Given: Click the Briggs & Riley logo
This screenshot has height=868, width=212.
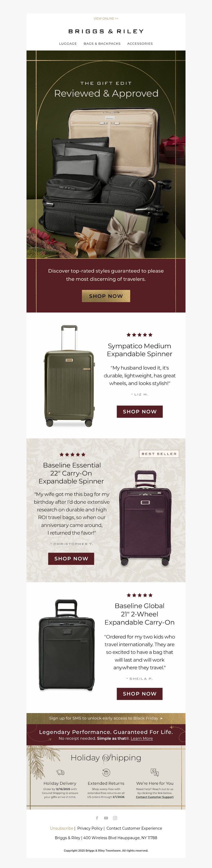Looking at the screenshot, I should click(106, 31).
